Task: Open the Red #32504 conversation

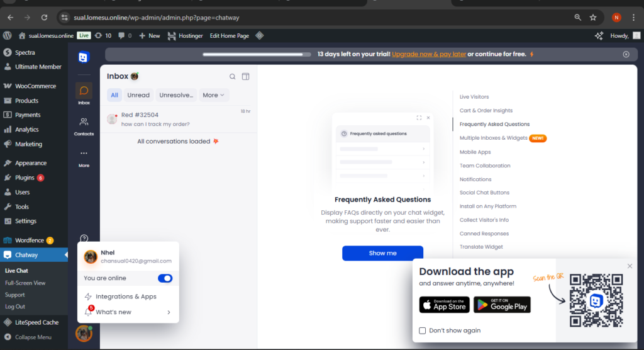Action: coord(179,120)
